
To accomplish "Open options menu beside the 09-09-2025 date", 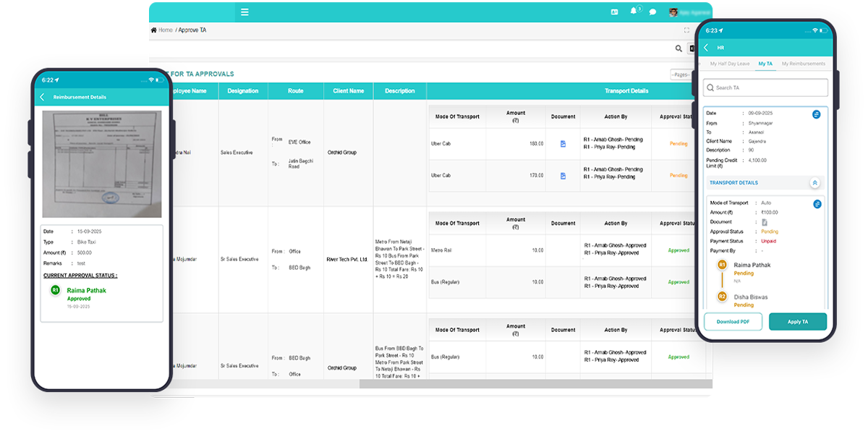I will coord(816,114).
